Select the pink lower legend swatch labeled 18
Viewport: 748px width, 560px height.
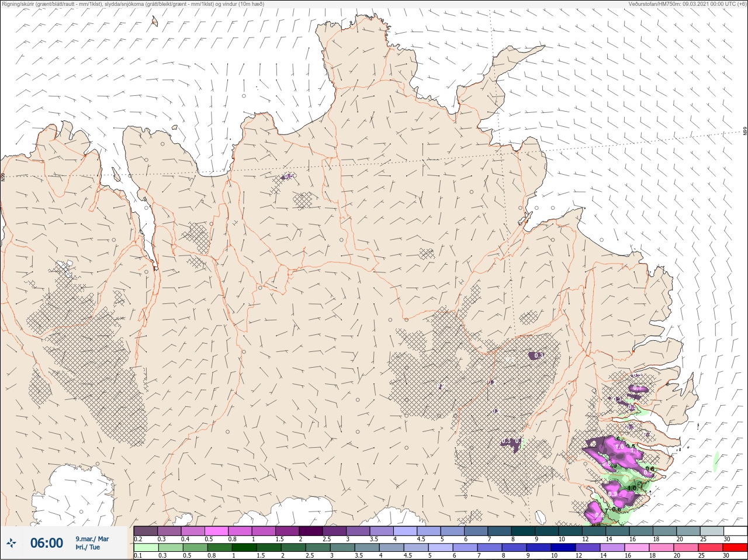661,548
